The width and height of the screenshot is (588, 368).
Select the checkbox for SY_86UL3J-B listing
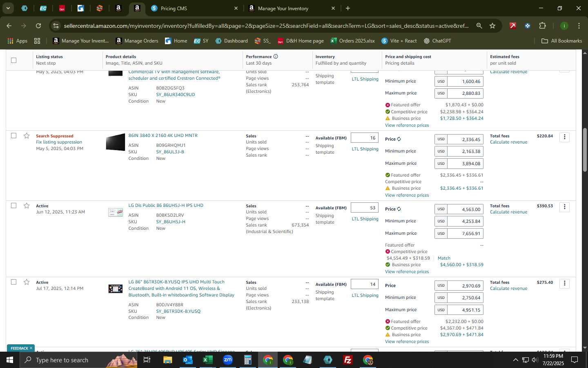tap(13, 135)
